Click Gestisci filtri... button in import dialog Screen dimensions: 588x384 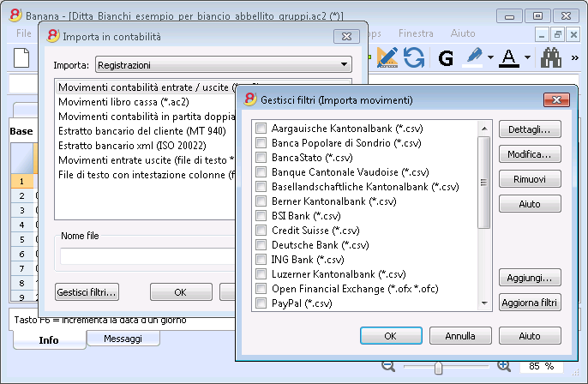(x=87, y=292)
